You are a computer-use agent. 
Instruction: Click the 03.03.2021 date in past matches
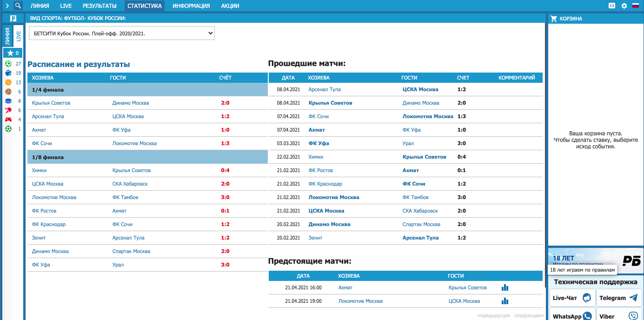coord(288,143)
